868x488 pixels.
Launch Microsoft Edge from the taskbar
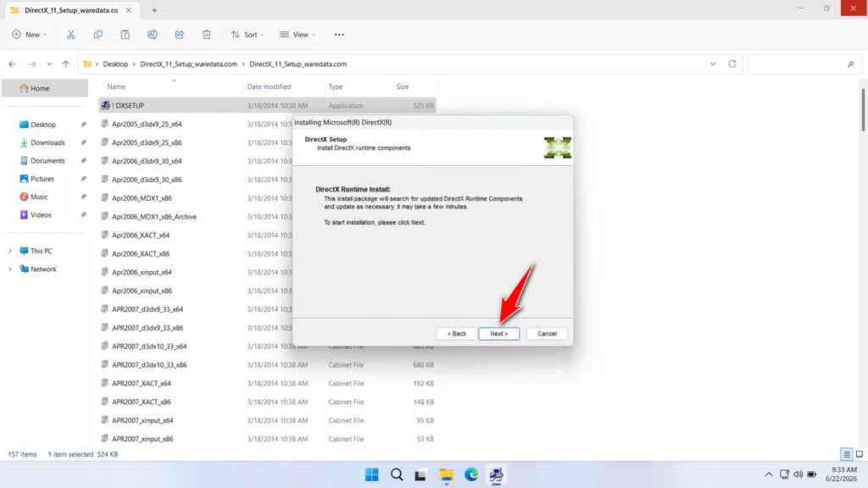coord(471,474)
